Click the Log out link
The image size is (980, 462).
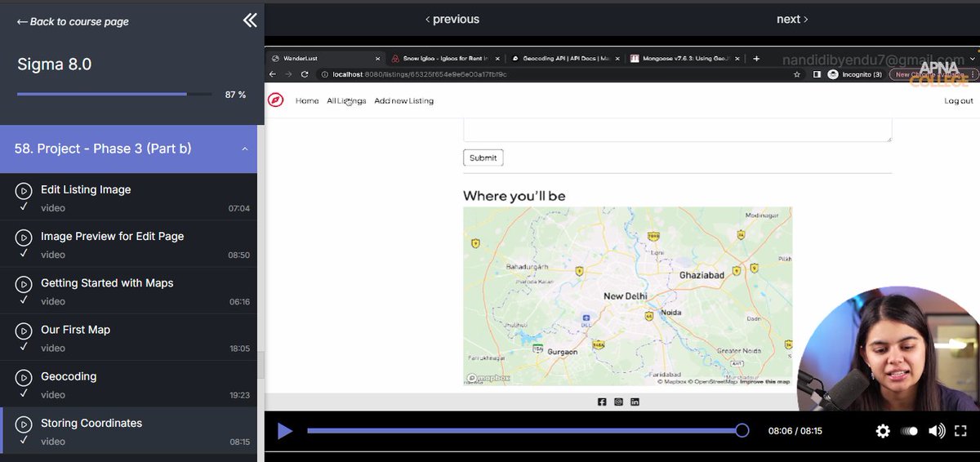tap(959, 101)
